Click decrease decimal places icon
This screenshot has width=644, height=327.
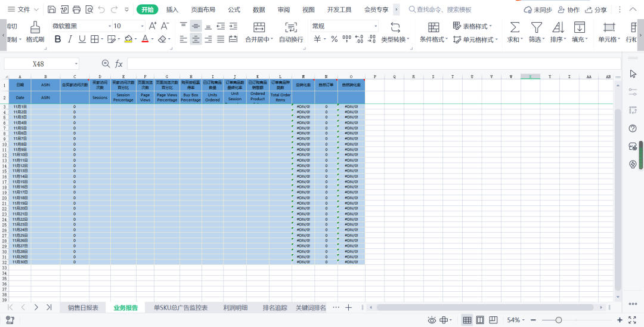point(371,39)
